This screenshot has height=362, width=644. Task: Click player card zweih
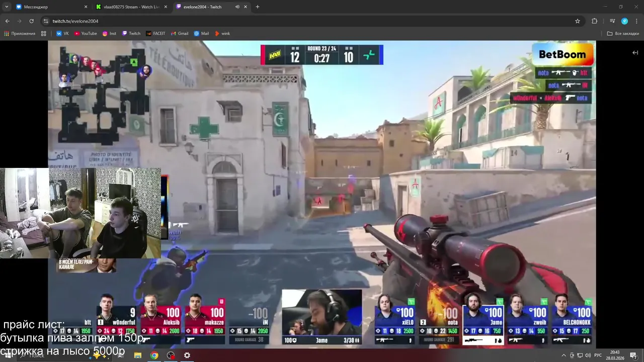click(x=527, y=319)
